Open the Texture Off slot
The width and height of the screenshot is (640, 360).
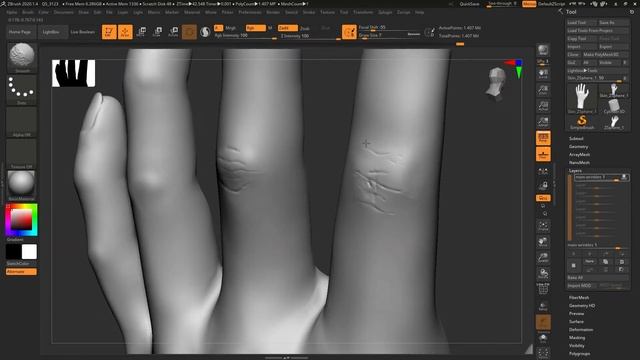coord(22,154)
